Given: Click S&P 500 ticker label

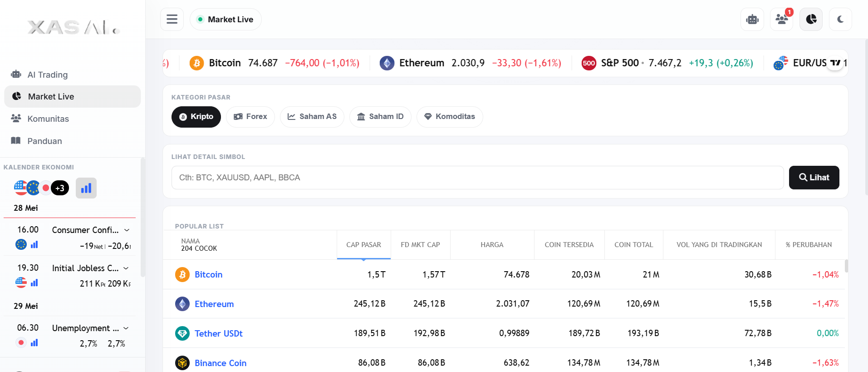Looking at the screenshot, I should click(x=620, y=63).
